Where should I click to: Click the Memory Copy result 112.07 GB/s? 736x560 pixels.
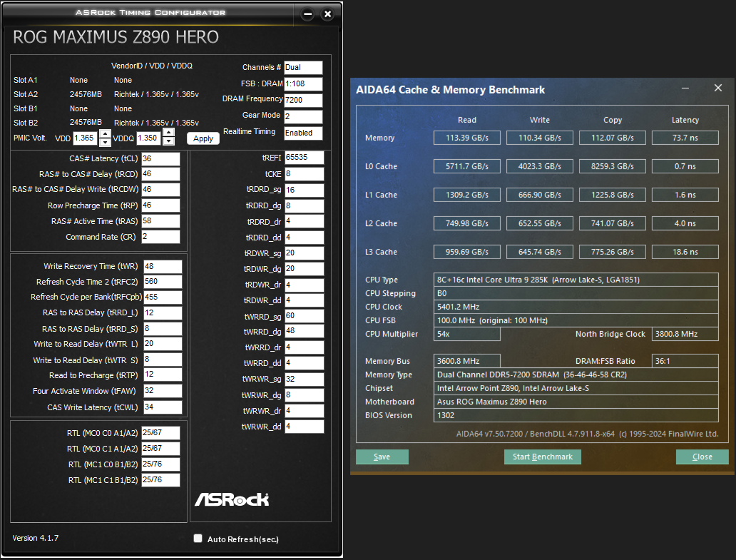613,138
